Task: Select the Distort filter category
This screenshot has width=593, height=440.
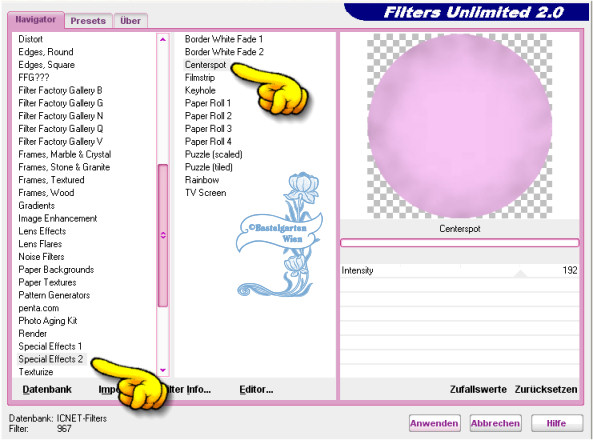Action: point(31,39)
